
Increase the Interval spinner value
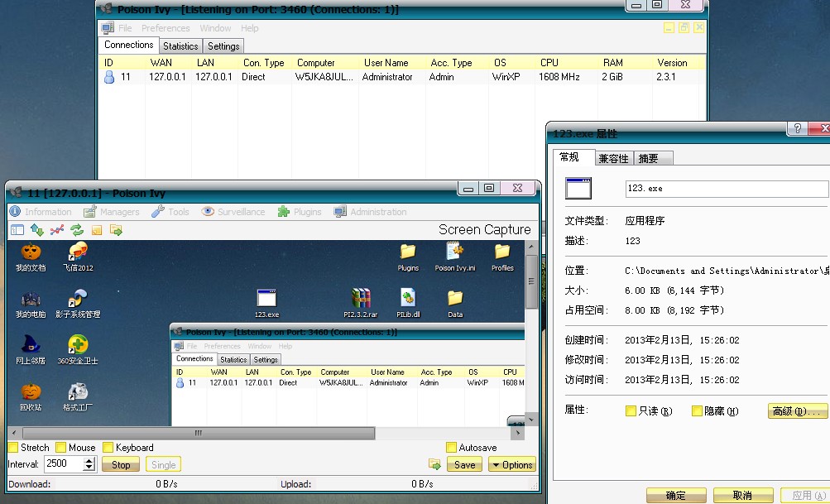(89, 461)
